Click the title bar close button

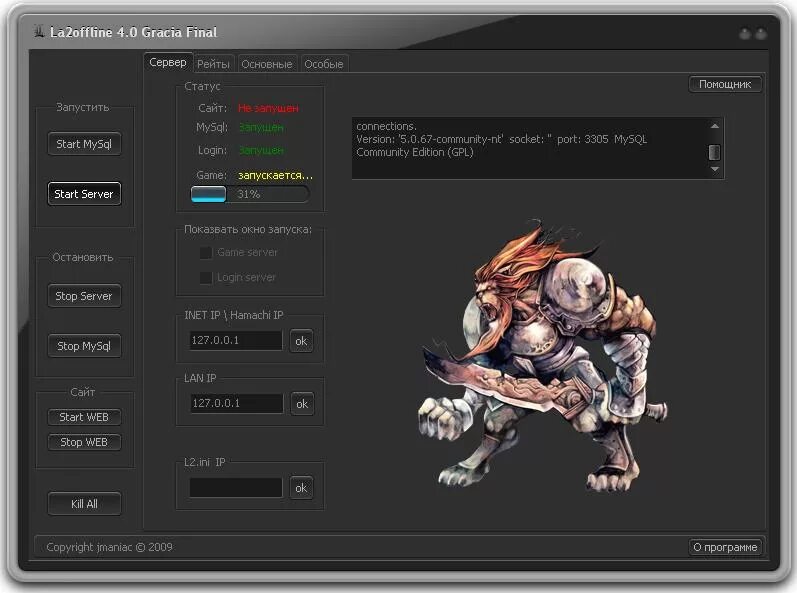(x=761, y=34)
